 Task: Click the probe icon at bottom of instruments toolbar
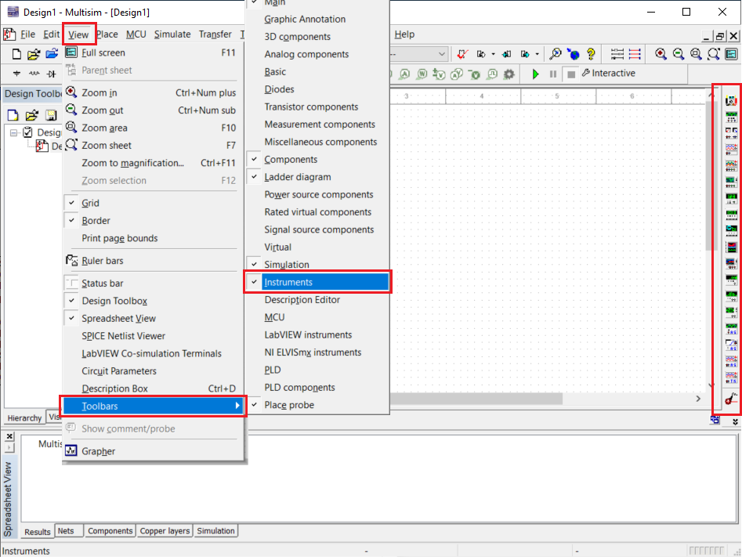(x=731, y=399)
